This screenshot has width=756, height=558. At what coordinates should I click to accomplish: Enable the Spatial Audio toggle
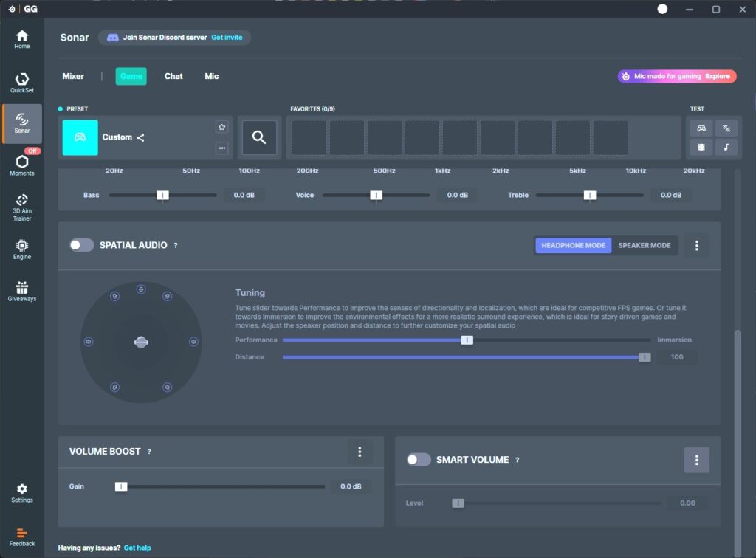pos(81,245)
